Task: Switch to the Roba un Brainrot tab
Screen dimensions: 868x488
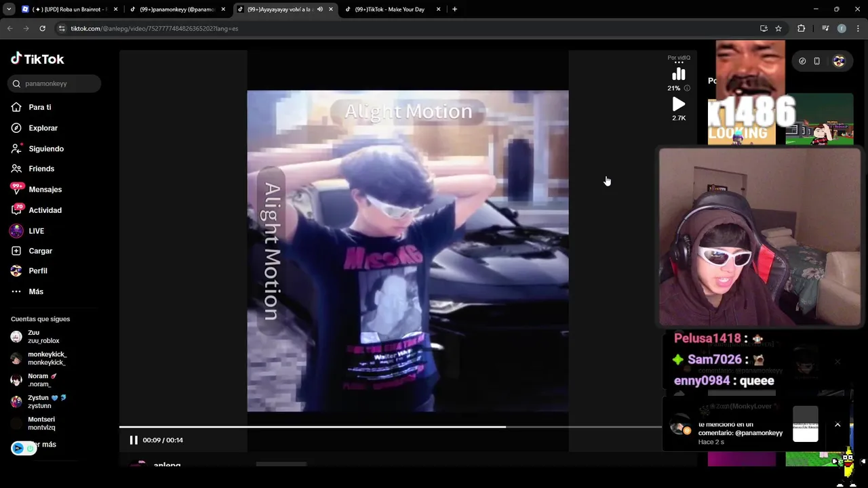Action: pyautogui.click(x=71, y=9)
